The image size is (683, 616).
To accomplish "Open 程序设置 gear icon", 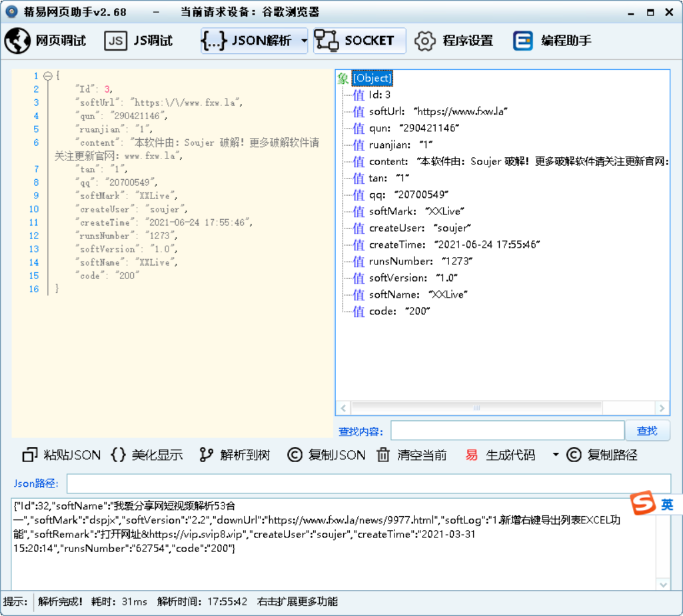I will tap(424, 41).
